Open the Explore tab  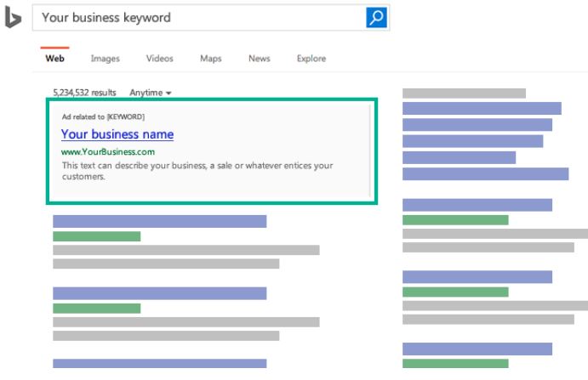click(x=311, y=59)
